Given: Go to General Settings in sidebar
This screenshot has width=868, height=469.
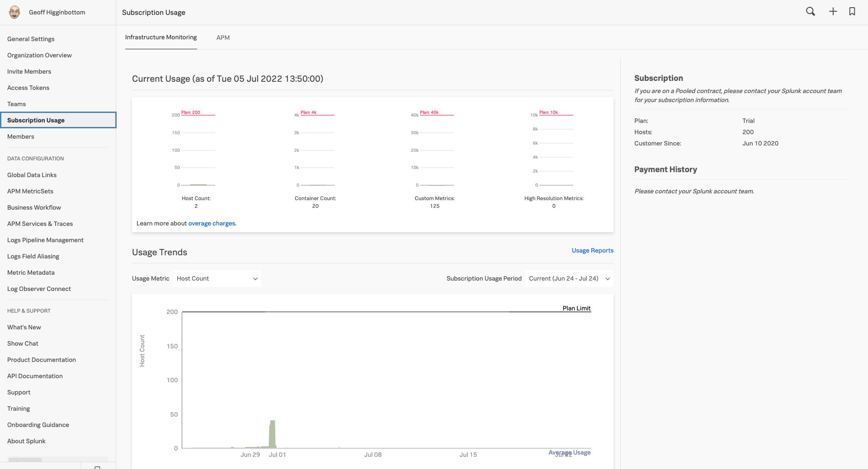Looking at the screenshot, I should [x=31, y=39].
